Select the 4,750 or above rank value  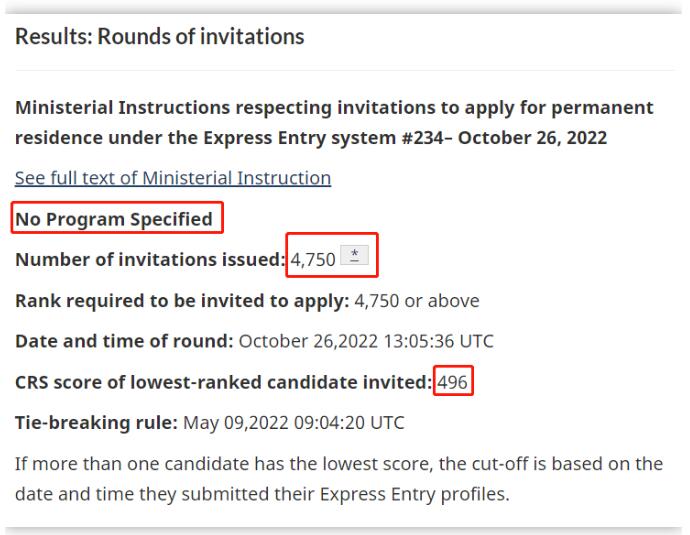click(417, 301)
